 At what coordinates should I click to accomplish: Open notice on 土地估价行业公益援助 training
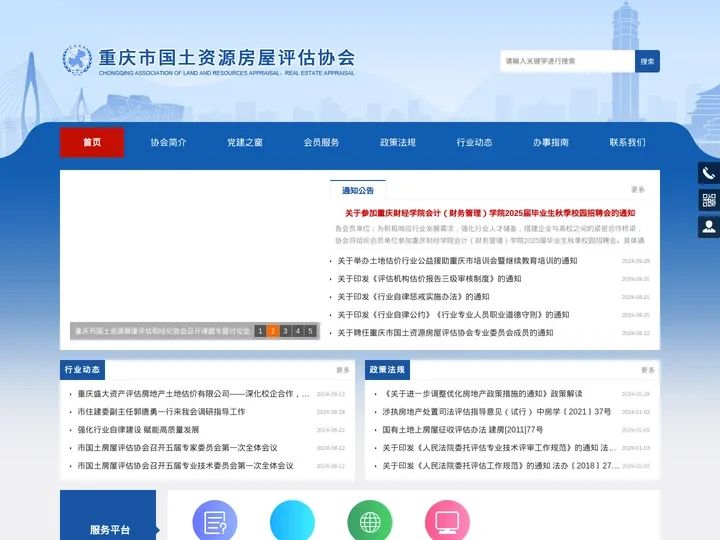point(457,261)
